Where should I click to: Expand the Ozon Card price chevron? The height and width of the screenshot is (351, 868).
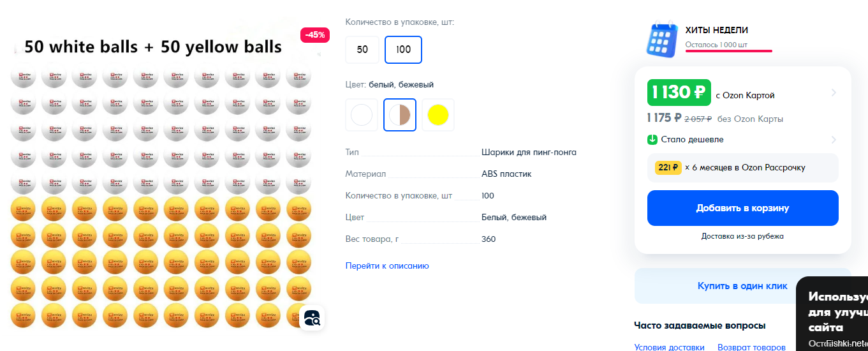pyautogui.click(x=833, y=93)
